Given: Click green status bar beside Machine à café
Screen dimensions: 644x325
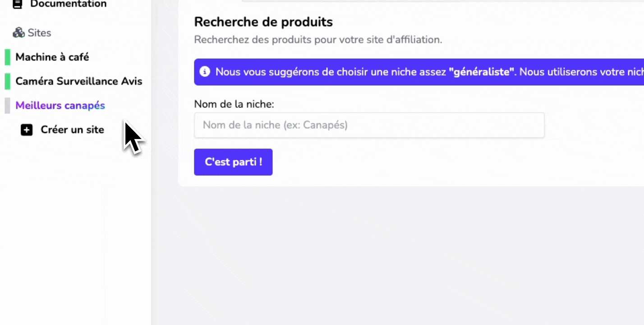Looking at the screenshot, I should (x=7, y=57).
